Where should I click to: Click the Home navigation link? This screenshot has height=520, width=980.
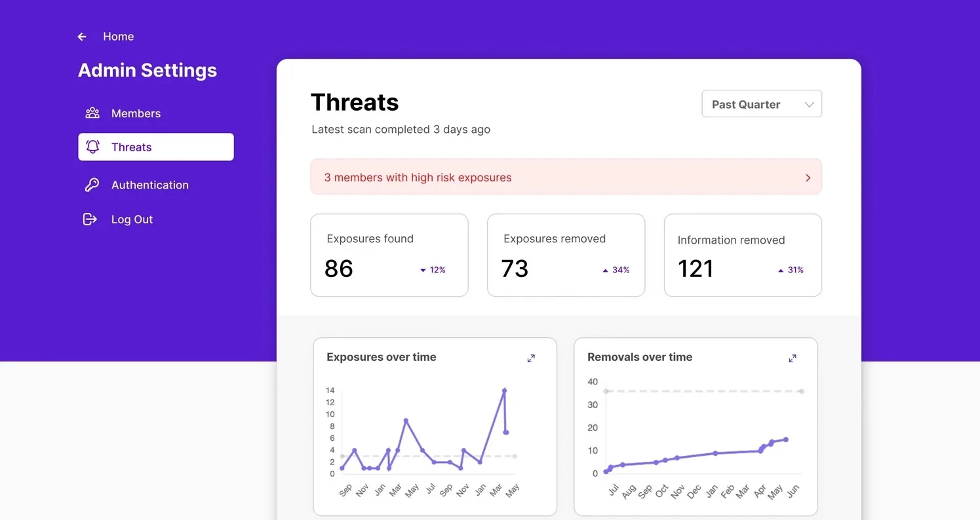click(118, 37)
